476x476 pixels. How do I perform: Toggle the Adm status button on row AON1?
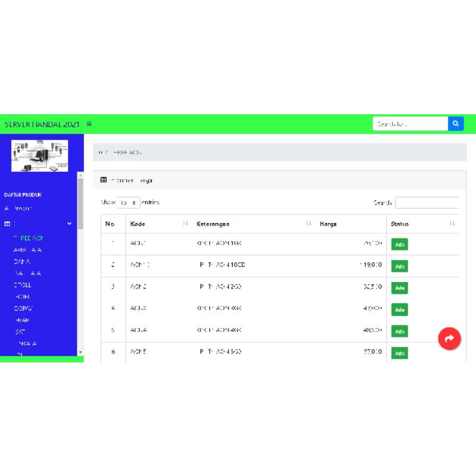tap(399, 244)
